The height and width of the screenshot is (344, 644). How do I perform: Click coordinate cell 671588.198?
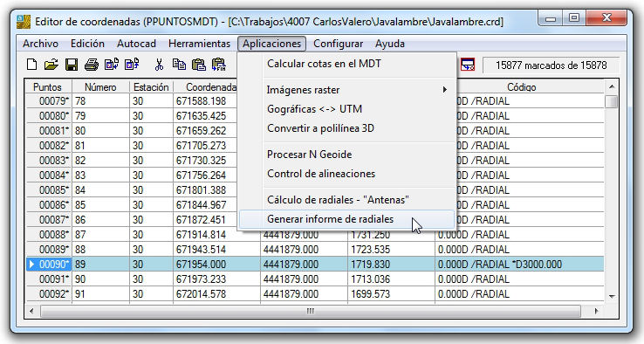click(205, 101)
